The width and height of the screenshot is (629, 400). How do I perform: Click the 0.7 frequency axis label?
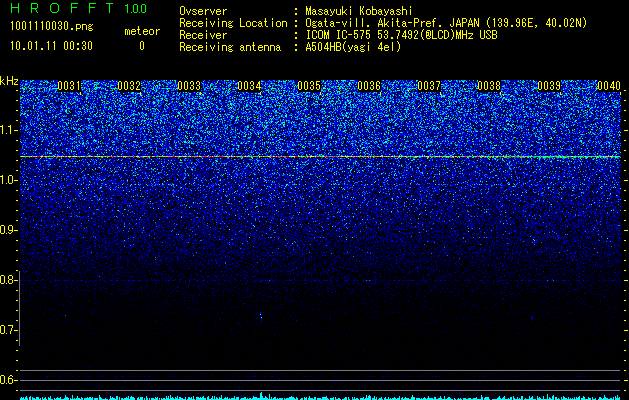[9, 330]
